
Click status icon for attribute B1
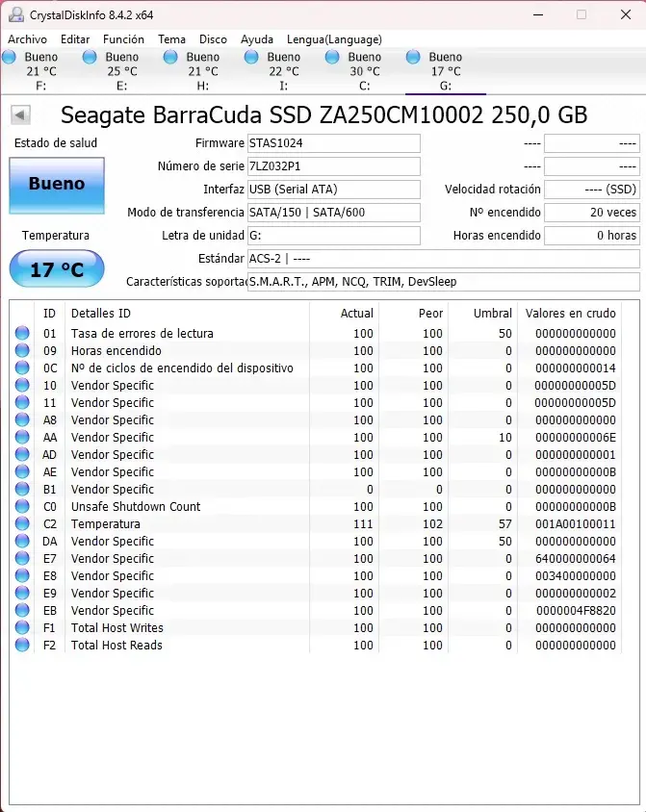pyautogui.click(x=22, y=489)
